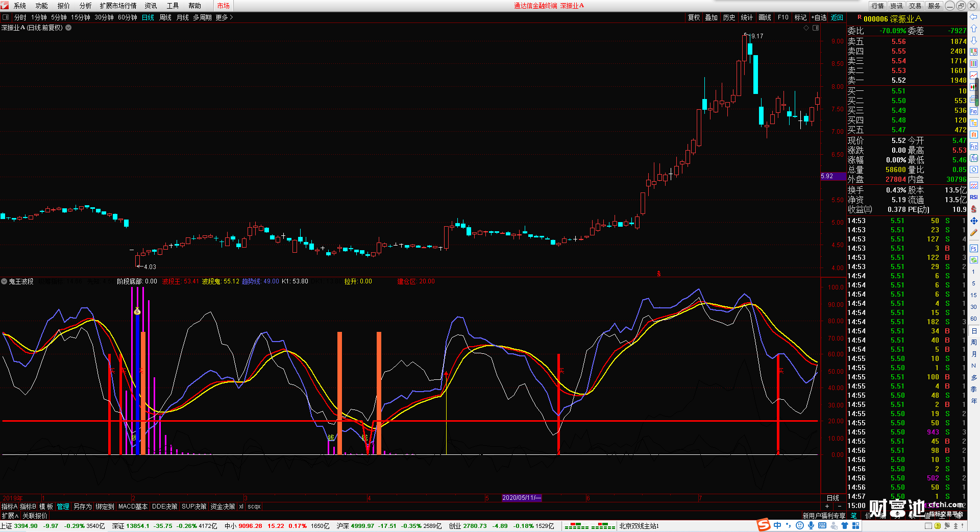Screen dimensions: 980x532
Task: Select the pencil drawing tool icon
Action: tap(974, 232)
